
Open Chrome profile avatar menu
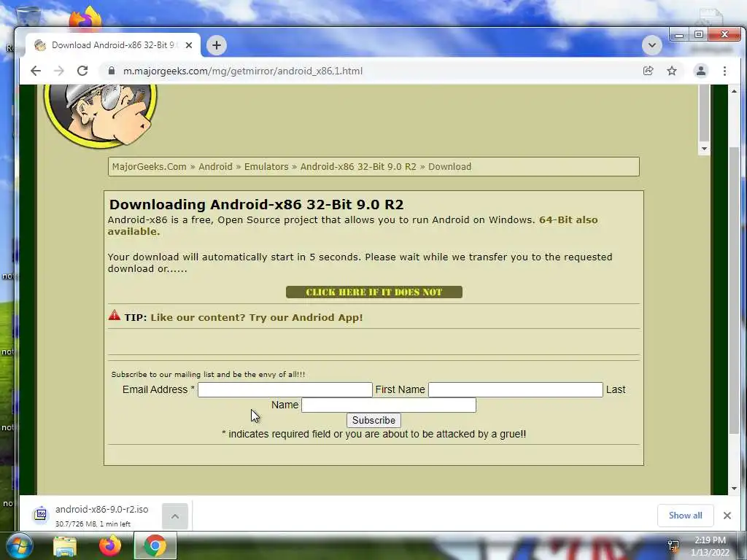click(701, 71)
